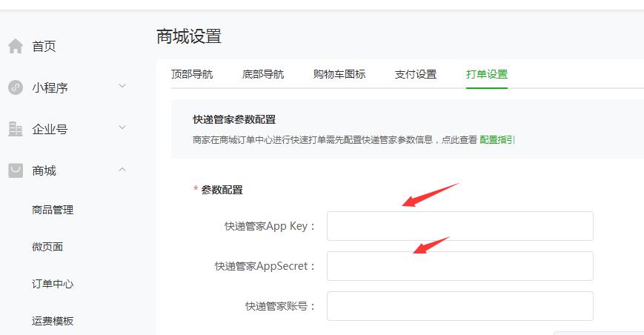Focus the 快递管家App Key input field
Viewport: 644px width, 335px height.
point(459,226)
